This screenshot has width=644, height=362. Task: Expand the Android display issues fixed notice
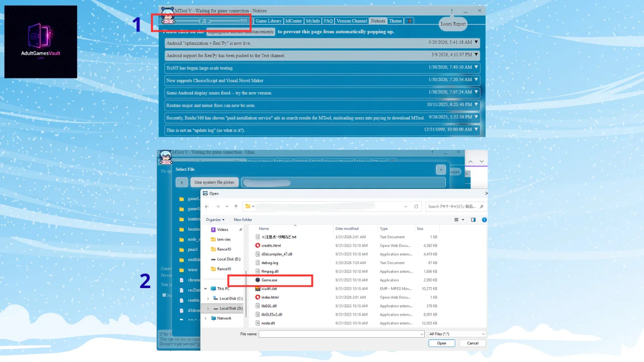point(322,93)
